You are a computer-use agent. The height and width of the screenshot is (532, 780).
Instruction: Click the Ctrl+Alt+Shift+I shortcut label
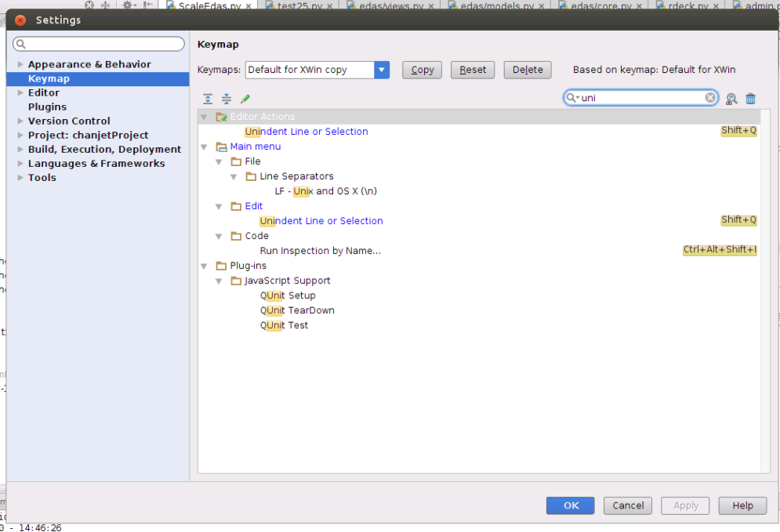pos(720,250)
